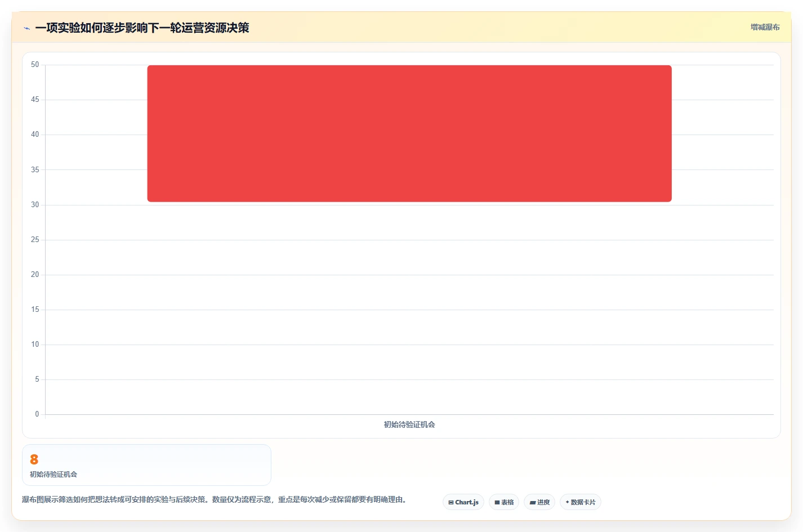Click the lightning icon beside the chart title
803x532 pixels.
[26, 28]
